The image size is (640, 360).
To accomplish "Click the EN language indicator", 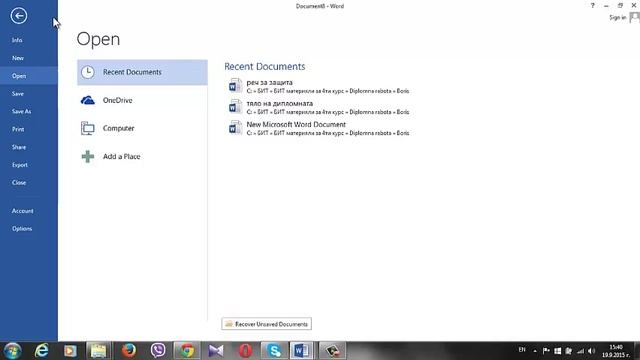I will pyautogui.click(x=522, y=350).
